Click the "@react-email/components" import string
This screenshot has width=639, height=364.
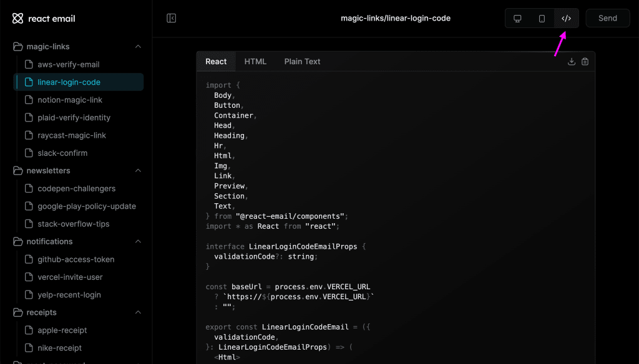[291, 216]
